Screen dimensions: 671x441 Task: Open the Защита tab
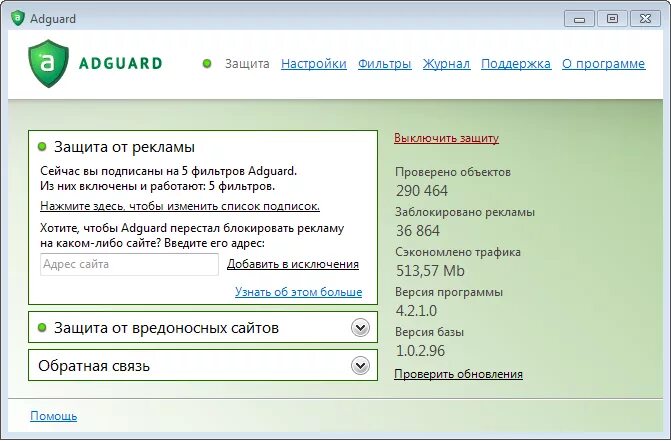point(247,64)
